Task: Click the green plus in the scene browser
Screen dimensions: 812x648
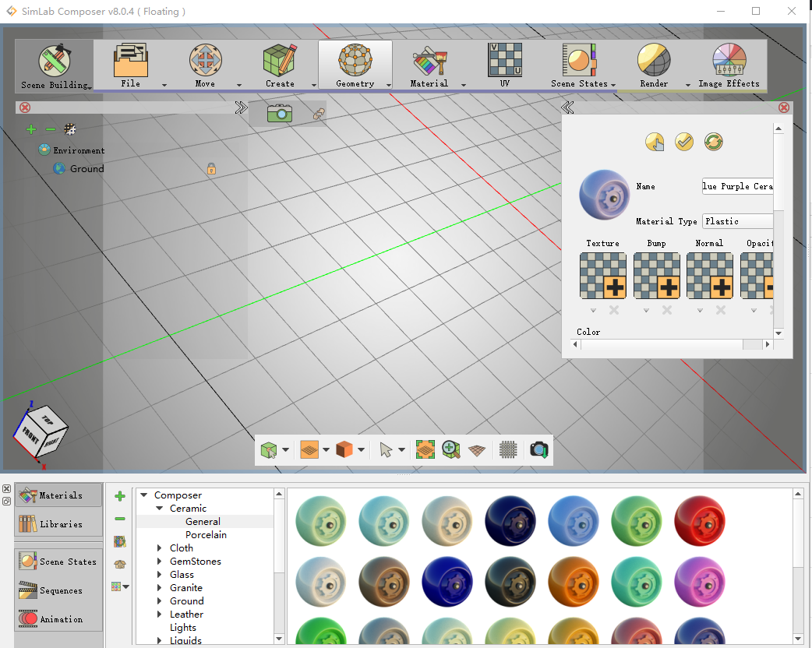Action: coord(31,129)
